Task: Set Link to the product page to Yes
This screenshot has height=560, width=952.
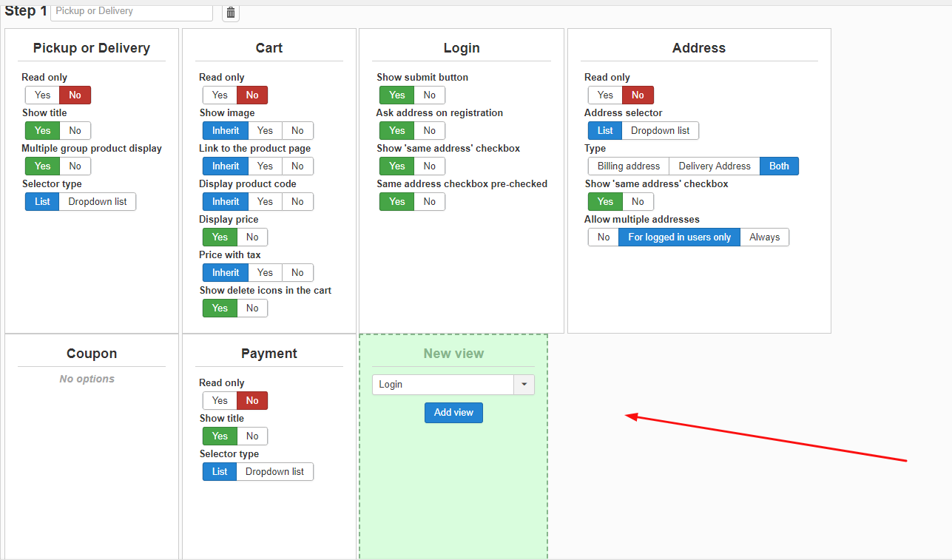Action: 266,166
